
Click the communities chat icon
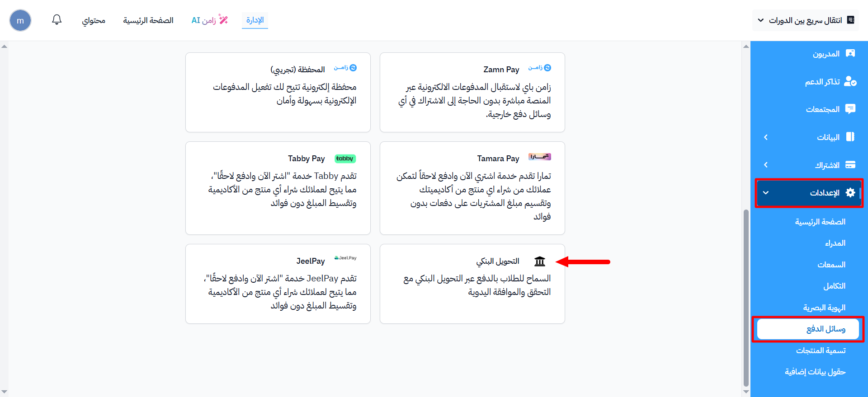850,109
